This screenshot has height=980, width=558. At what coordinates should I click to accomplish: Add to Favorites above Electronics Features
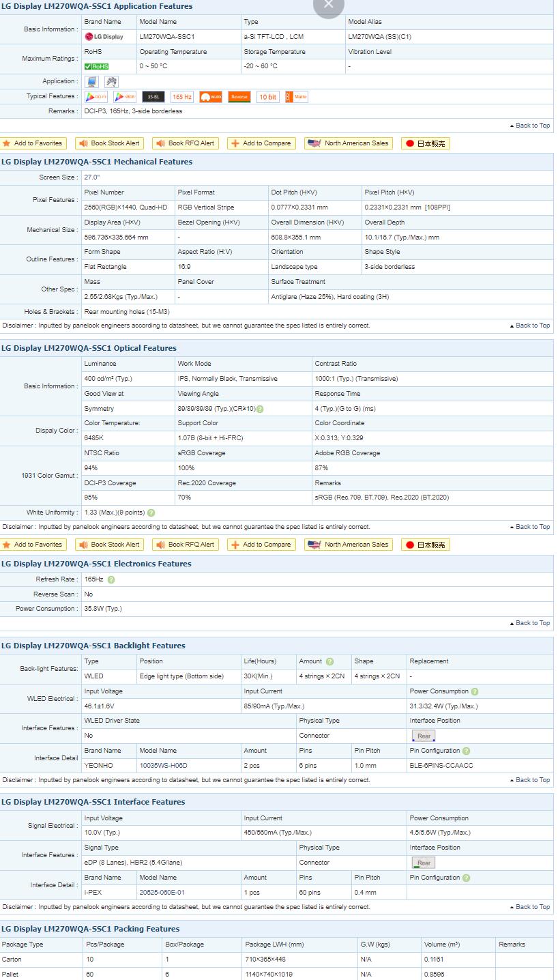pos(33,545)
